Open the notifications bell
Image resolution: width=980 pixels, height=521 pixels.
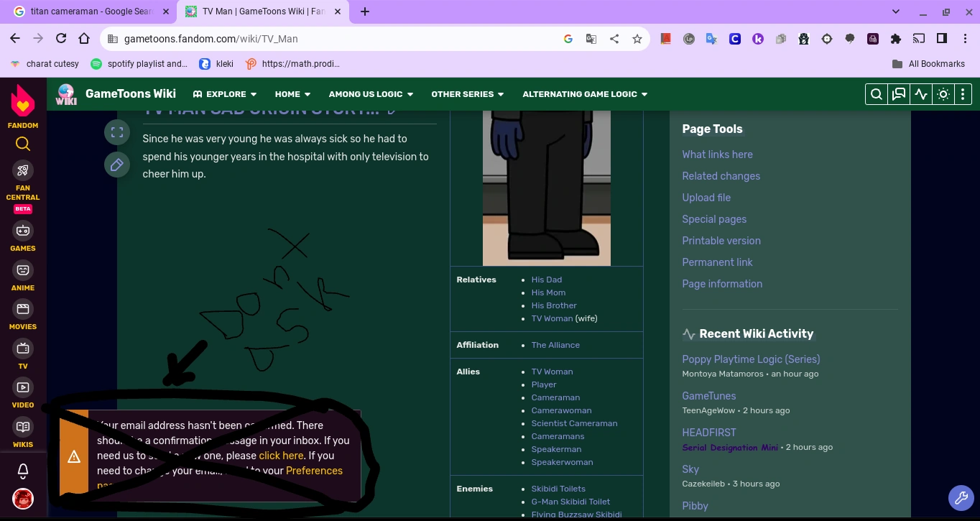point(23,471)
